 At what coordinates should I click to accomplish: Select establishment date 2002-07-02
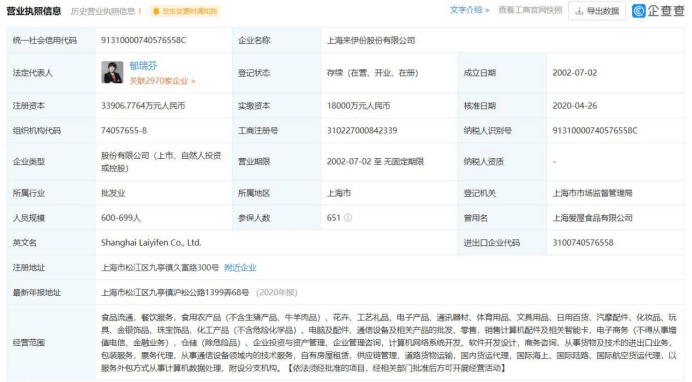(575, 73)
